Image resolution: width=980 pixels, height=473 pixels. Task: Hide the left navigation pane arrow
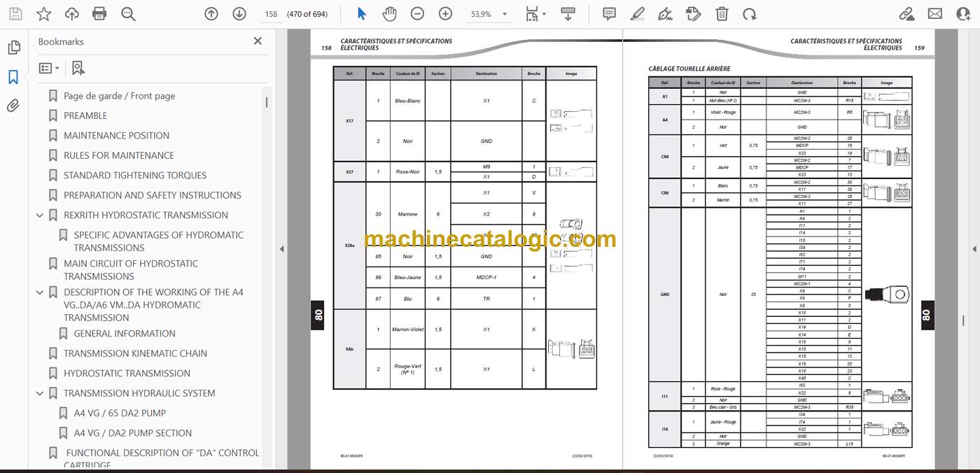282,249
